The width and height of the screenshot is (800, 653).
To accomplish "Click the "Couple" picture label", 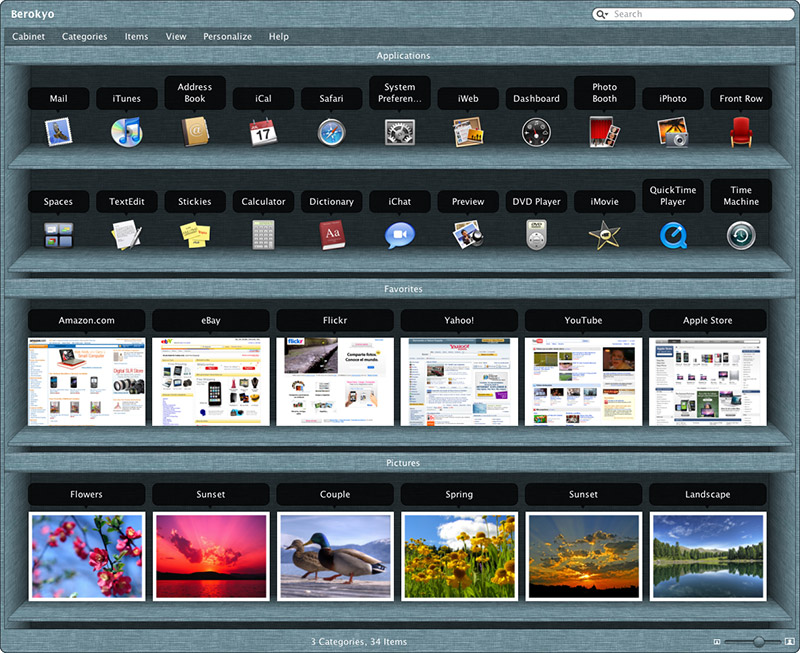I will point(335,494).
